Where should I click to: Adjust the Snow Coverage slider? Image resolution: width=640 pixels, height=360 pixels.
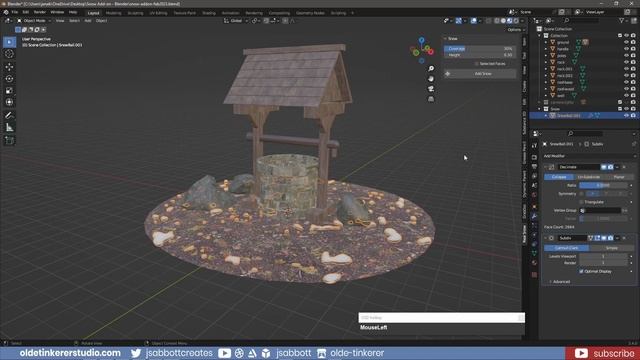point(480,49)
